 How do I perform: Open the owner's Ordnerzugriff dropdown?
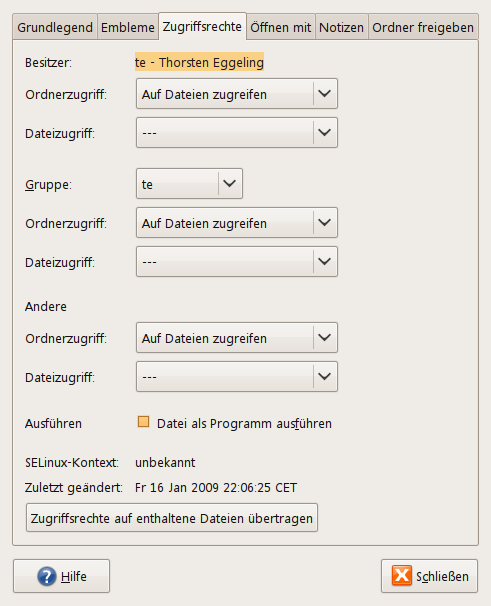(237, 94)
